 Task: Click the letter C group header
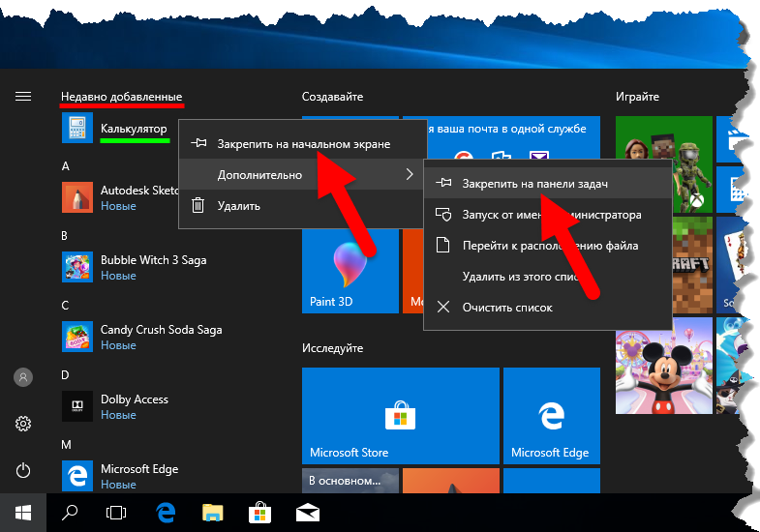(65, 306)
